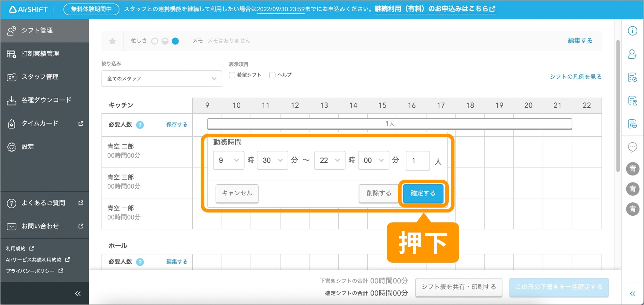
Task: Open お問い合わせ contact link
Action: pos(44,226)
